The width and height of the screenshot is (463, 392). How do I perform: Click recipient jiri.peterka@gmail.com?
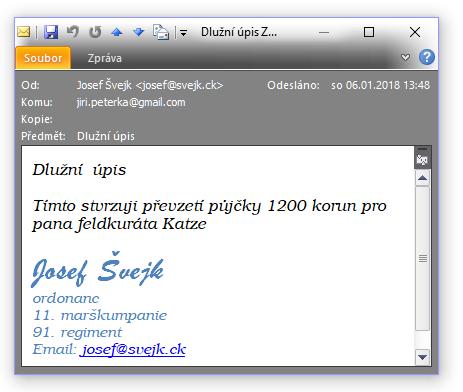point(131,102)
